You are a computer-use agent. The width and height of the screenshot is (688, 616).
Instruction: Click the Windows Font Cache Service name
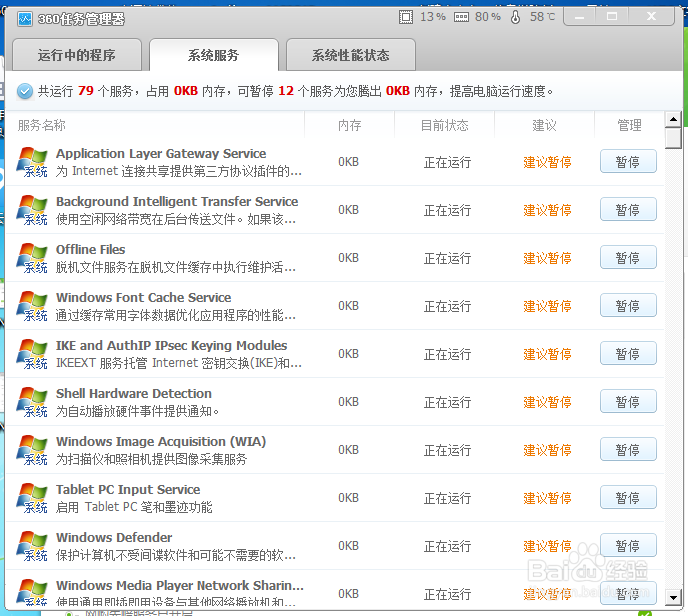pos(143,297)
